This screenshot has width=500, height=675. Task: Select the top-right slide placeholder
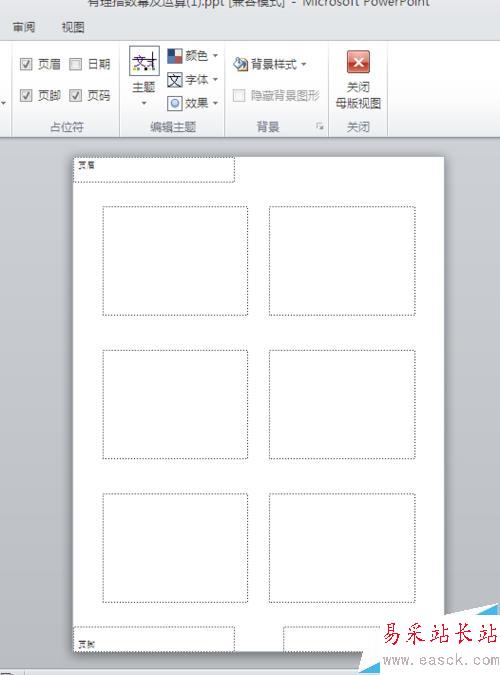point(342,261)
